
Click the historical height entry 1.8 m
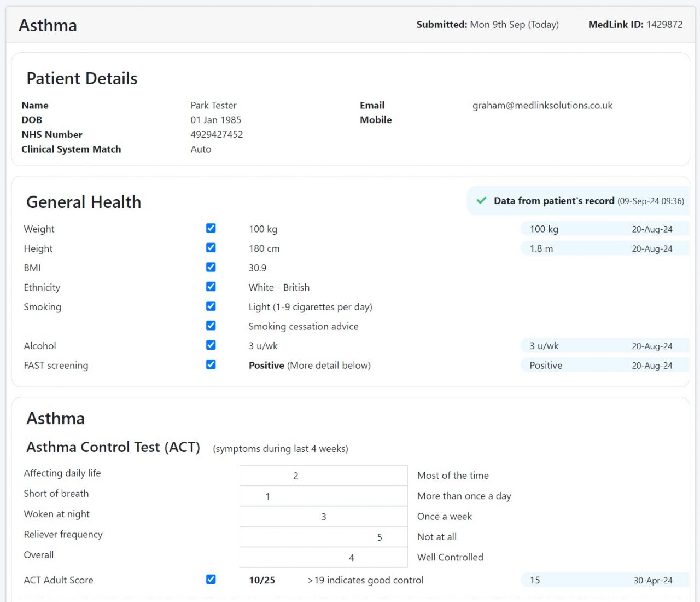540,248
